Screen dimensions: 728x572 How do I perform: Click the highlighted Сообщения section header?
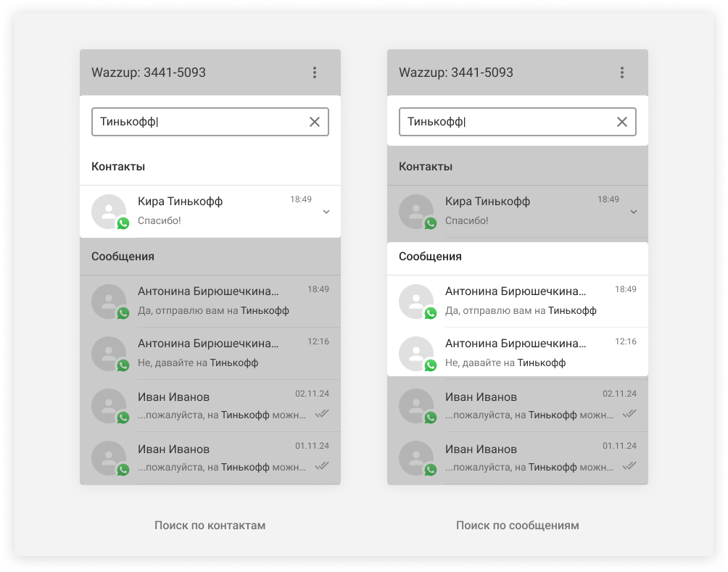[430, 257]
